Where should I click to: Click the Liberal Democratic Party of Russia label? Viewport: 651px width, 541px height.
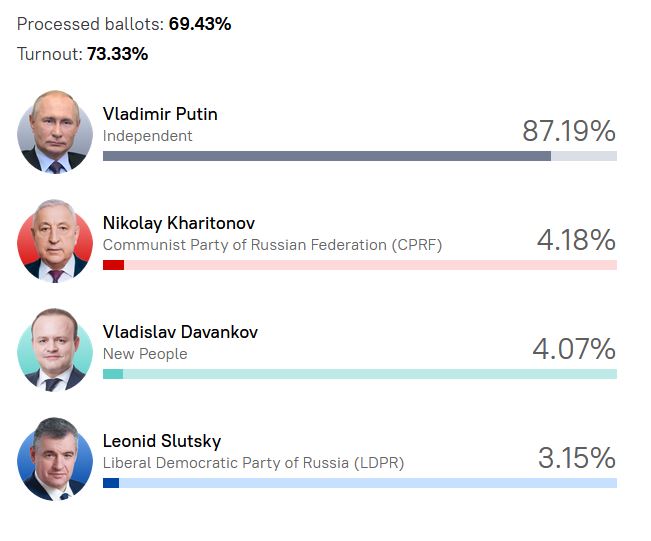(x=253, y=463)
